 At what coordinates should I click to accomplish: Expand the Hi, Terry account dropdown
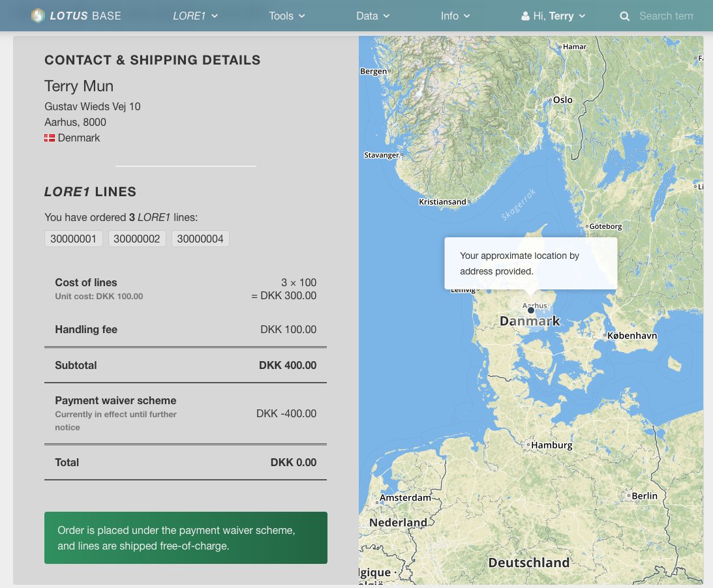tap(583, 16)
